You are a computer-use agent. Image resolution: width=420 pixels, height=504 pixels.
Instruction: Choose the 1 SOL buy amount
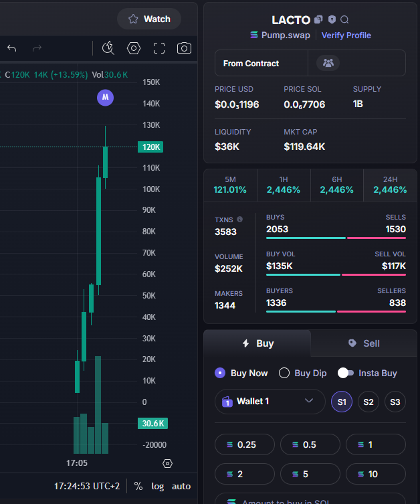pyautogui.click(x=376, y=444)
